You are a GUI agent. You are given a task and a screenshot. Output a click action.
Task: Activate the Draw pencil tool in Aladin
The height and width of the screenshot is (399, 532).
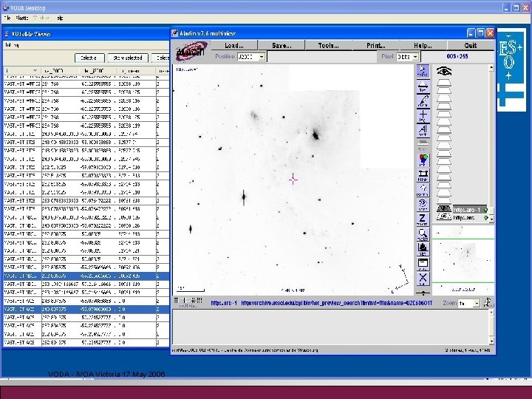point(423,102)
